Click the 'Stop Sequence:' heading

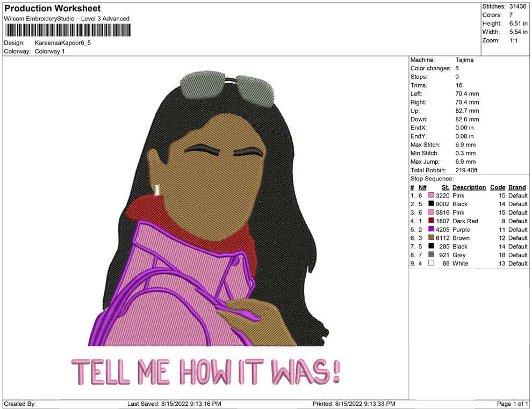(x=432, y=179)
